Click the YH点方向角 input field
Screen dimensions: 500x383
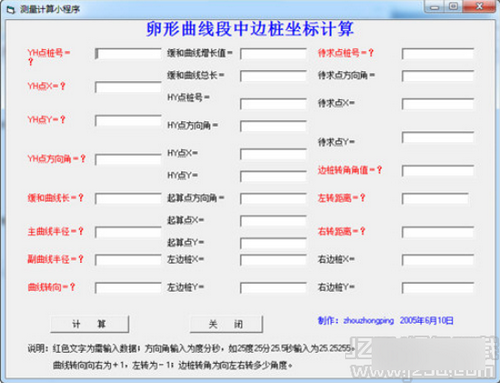[128, 160]
